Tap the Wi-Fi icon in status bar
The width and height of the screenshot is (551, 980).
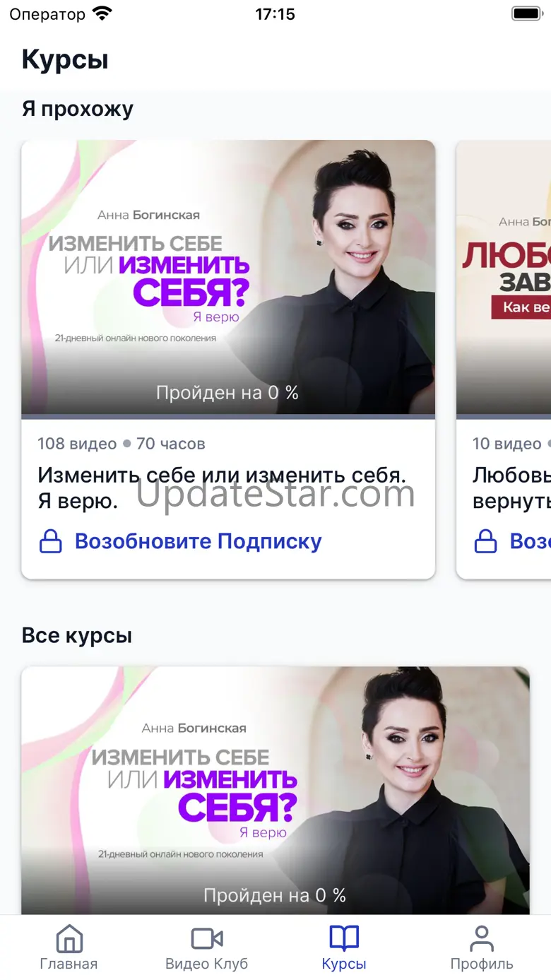point(102,13)
